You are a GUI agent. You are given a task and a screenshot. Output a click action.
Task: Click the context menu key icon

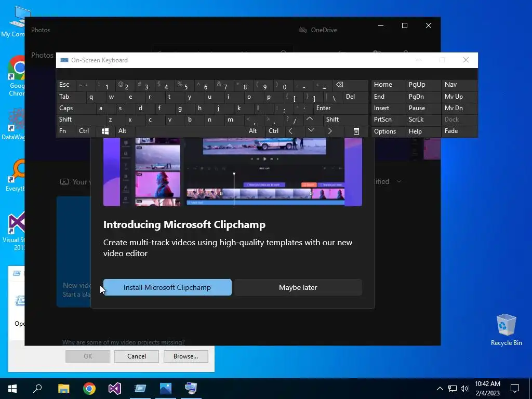[x=356, y=131]
